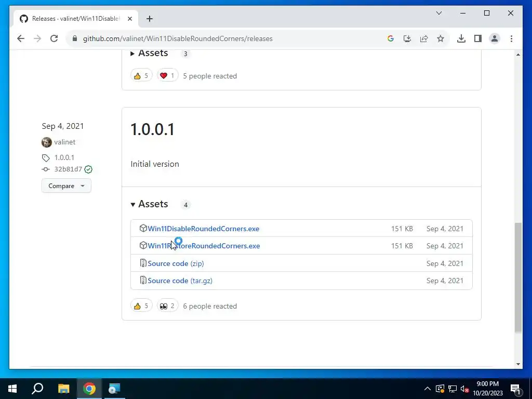Viewport: 532px width, 399px height.
Task: Click "Initial version" description text
Action: click(155, 164)
